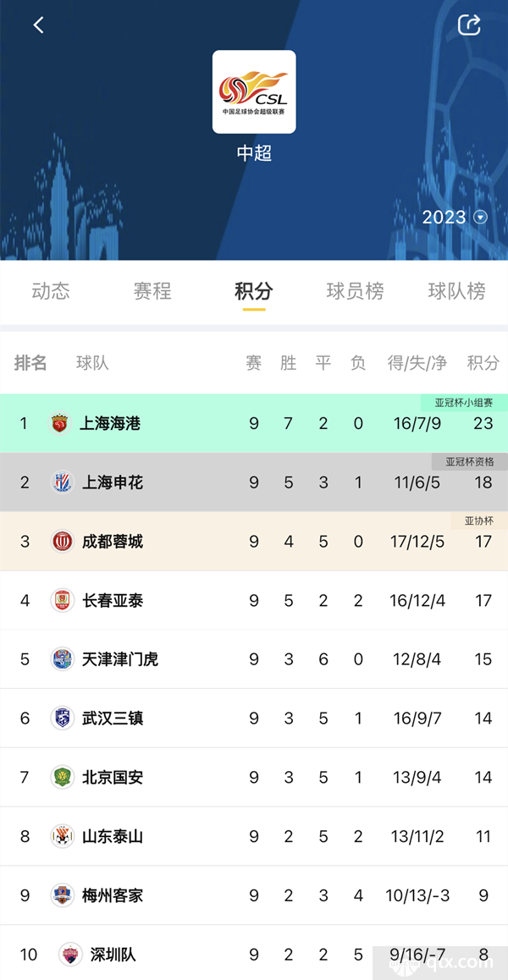
Task: Open the 球员榜 tab
Action: coord(355,291)
